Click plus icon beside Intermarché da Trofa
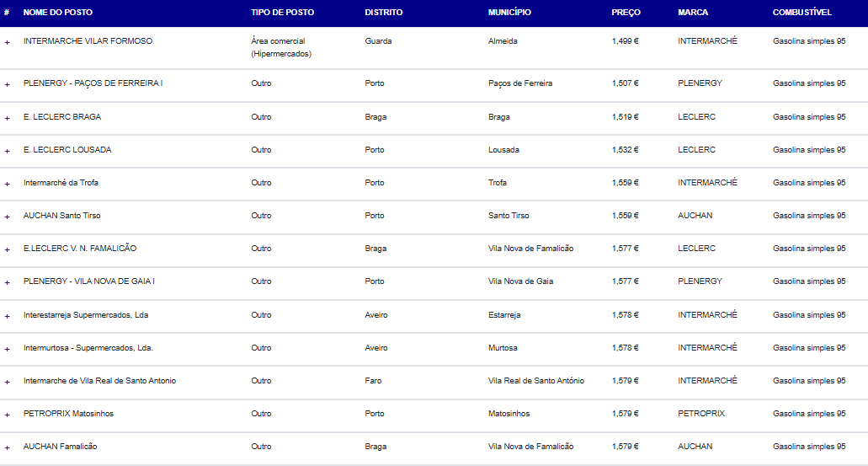This screenshot has width=868, height=466. click(8, 183)
